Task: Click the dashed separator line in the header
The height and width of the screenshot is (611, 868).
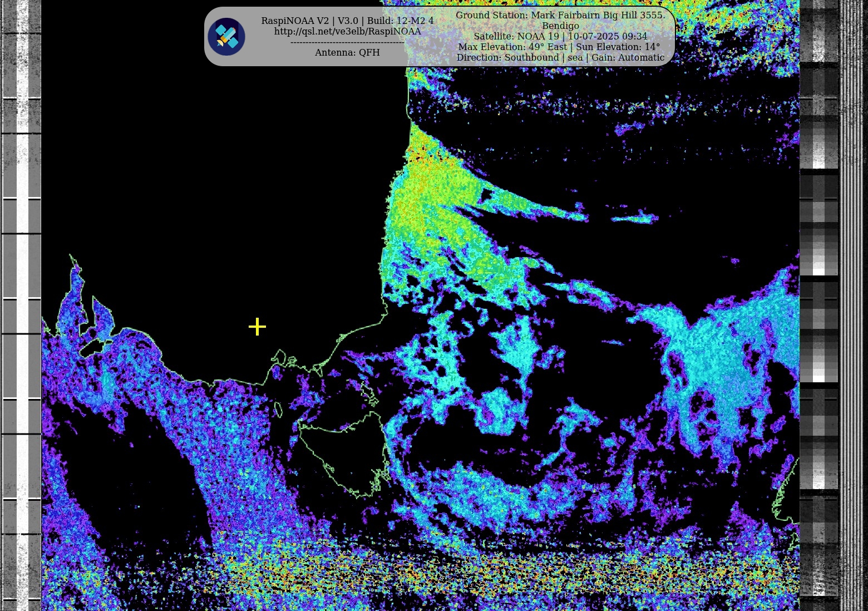Action: click(347, 42)
